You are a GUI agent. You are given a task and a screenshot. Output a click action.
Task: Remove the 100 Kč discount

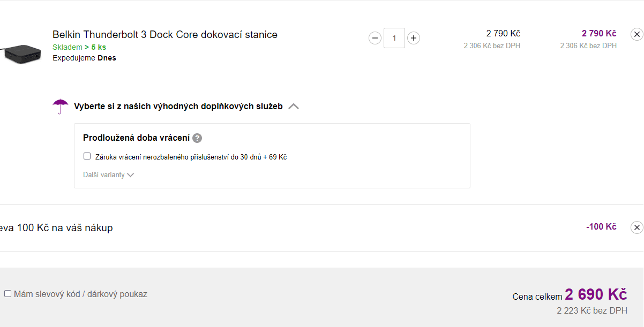point(636,227)
